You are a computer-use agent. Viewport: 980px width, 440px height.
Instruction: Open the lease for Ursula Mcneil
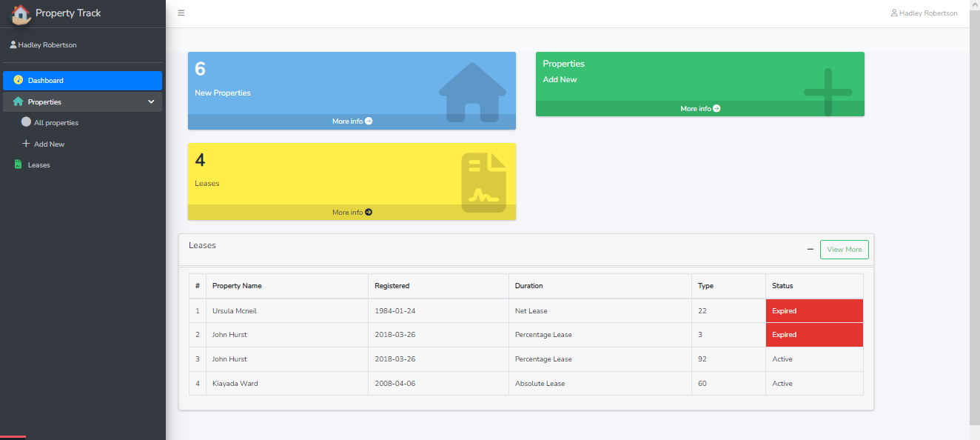point(235,310)
